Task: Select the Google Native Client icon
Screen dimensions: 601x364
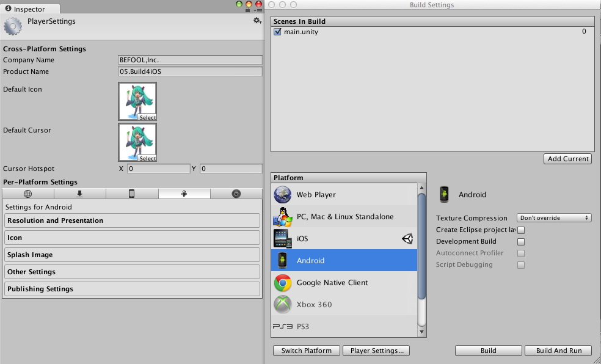Action: (283, 283)
